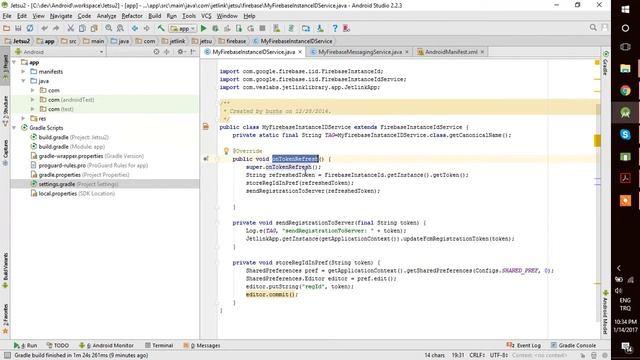Click the Make Project hammer icon

(x=161, y=28)
